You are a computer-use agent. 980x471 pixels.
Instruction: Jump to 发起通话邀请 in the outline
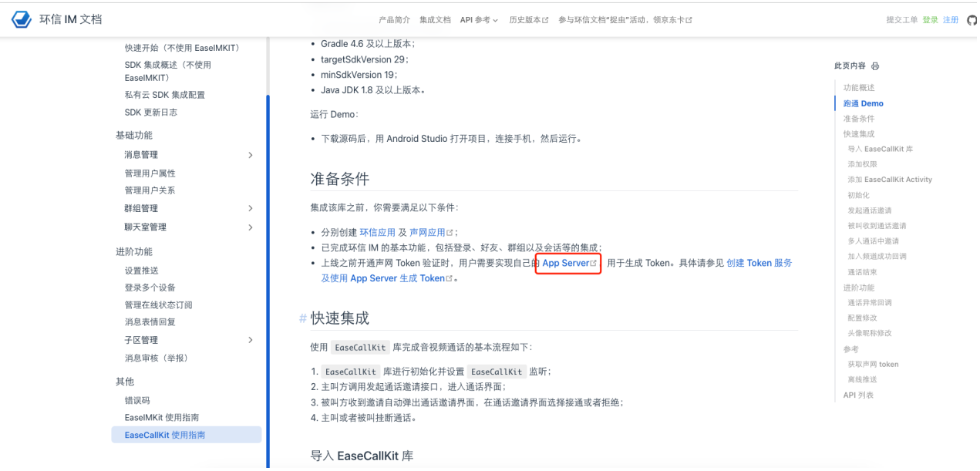click(870, 210)
